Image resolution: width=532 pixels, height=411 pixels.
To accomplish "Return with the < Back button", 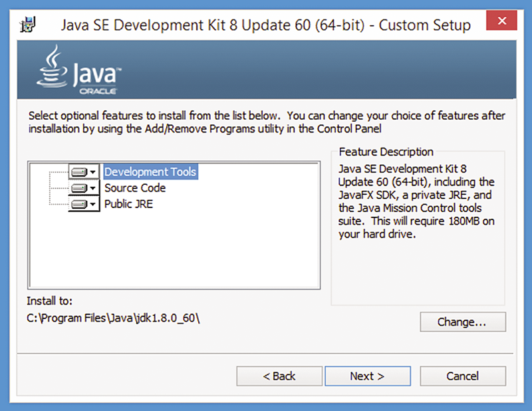I will click(279, 376).
